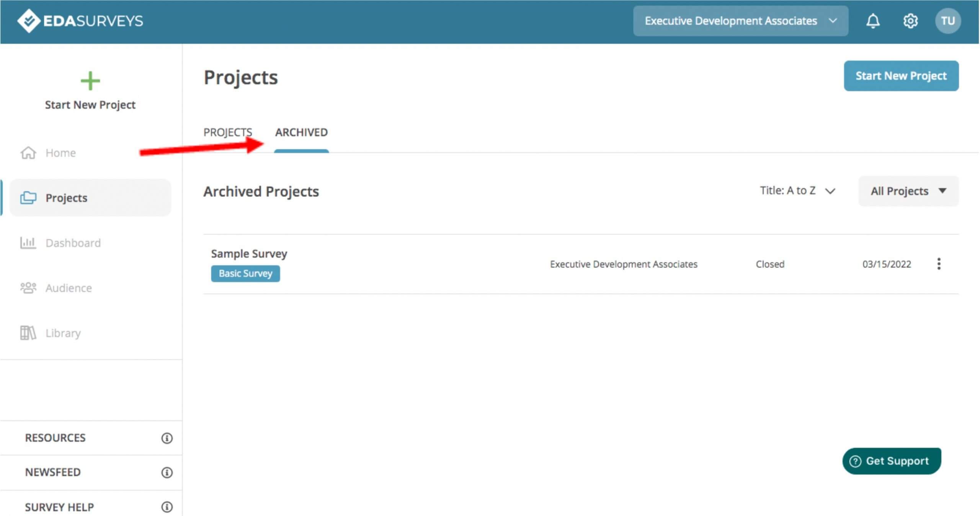Click the Home house icon
The width and height of the screenshot is (980, 516).
[28, 153]
